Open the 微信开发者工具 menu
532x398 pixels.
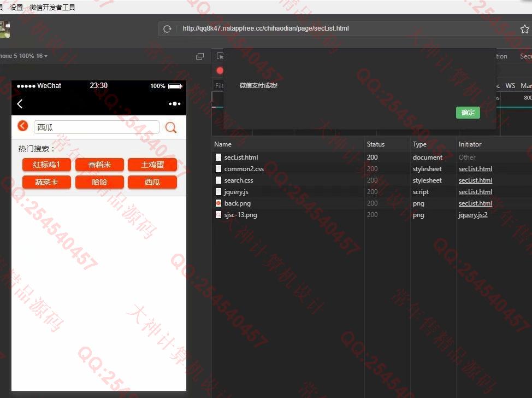tap(52, 7)
